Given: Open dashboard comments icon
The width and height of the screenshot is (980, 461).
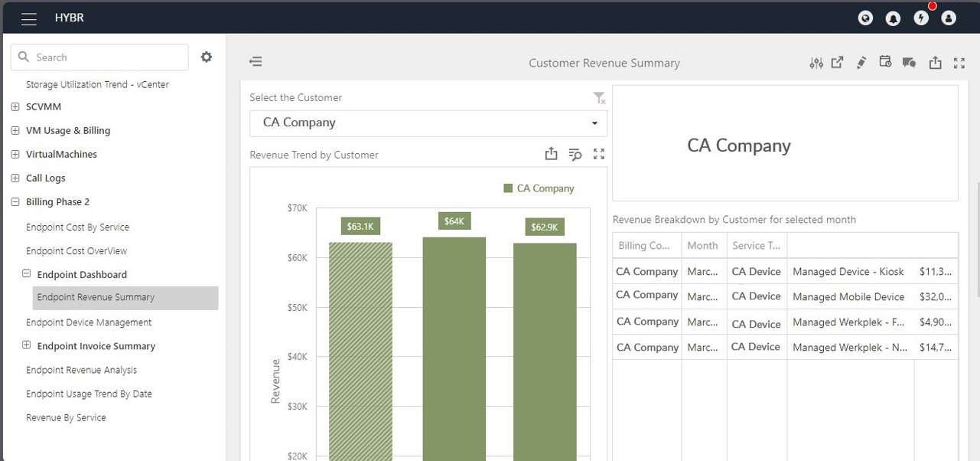Looking at the screenshot, I should [x=909, y=63].
